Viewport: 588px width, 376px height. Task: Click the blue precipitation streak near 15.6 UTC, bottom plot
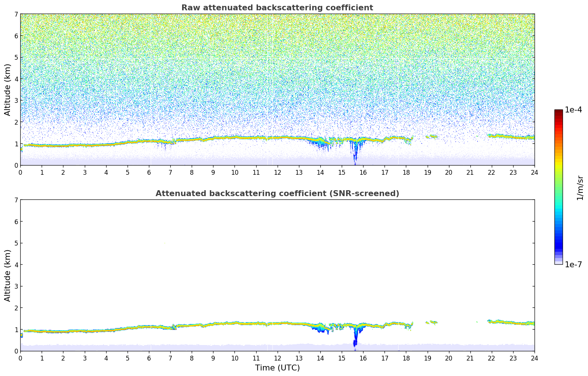tap(355, 337)
